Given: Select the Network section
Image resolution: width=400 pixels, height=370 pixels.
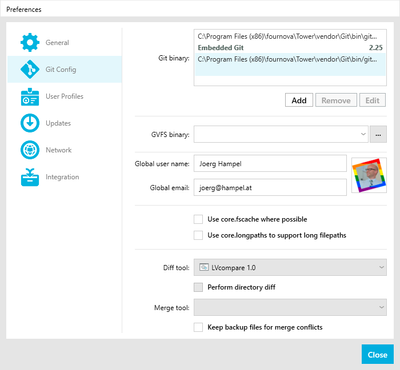Looking at the screenshot, I should click(65, 150).
